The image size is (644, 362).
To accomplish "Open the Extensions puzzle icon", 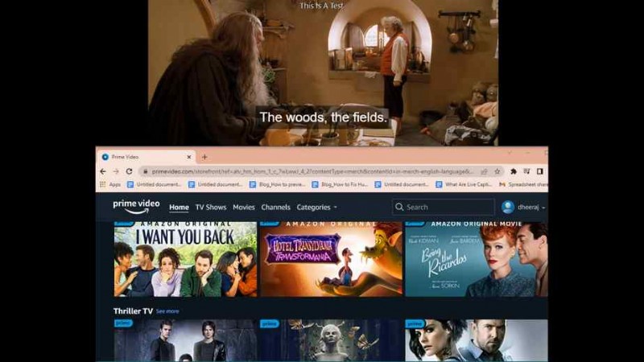I will pos(514,171).
